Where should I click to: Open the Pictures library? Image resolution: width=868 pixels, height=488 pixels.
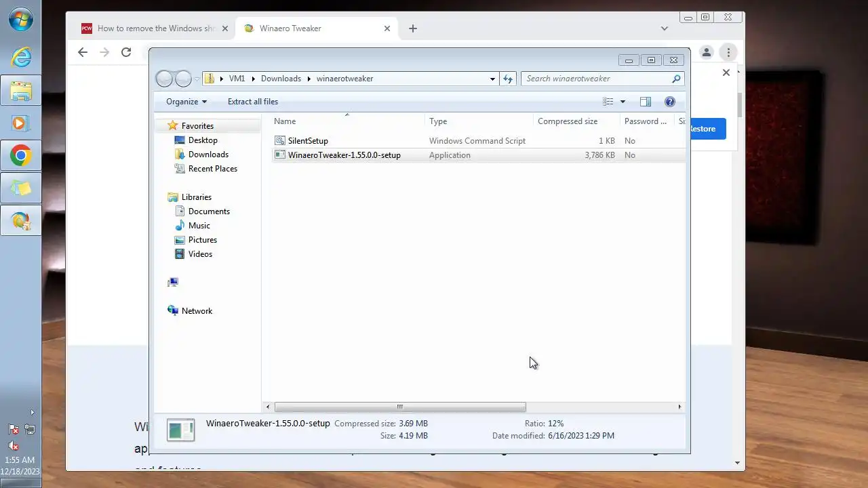click(x=203, y=239)
